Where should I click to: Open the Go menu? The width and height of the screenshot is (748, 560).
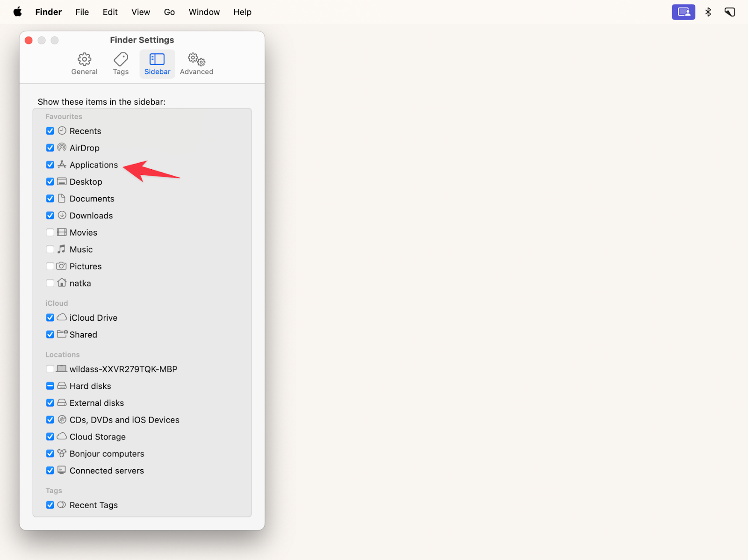[x=169, y=12]
